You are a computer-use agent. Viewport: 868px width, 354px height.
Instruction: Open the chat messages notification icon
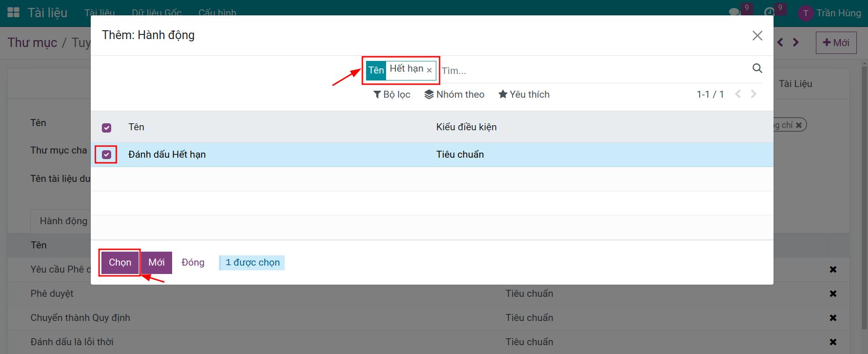coord(735,12)
